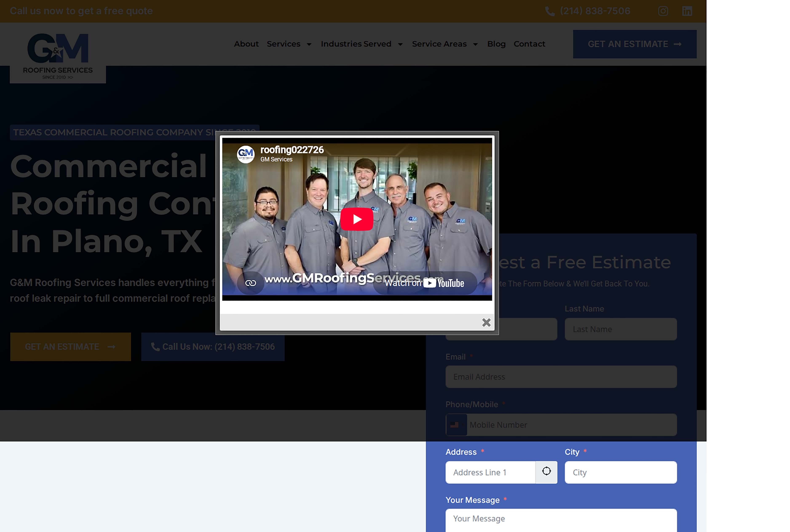Expand the Industries Served dropdown arrow

(400, 44)
